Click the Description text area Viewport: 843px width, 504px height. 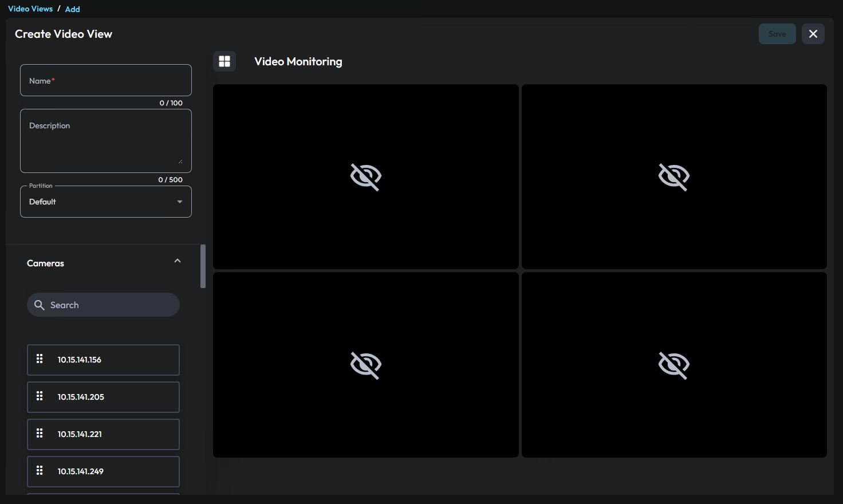(105, 140)
